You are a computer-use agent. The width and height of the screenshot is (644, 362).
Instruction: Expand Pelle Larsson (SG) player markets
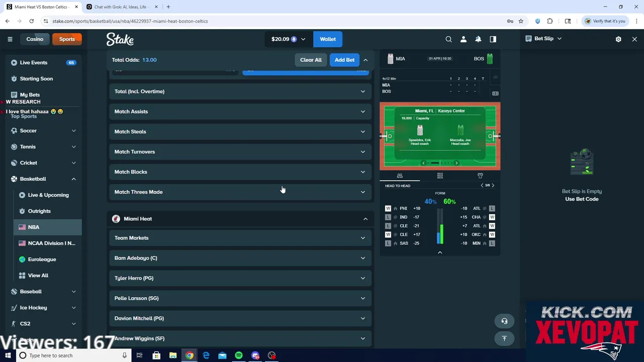pyautogui.click(x=240, y=298)
